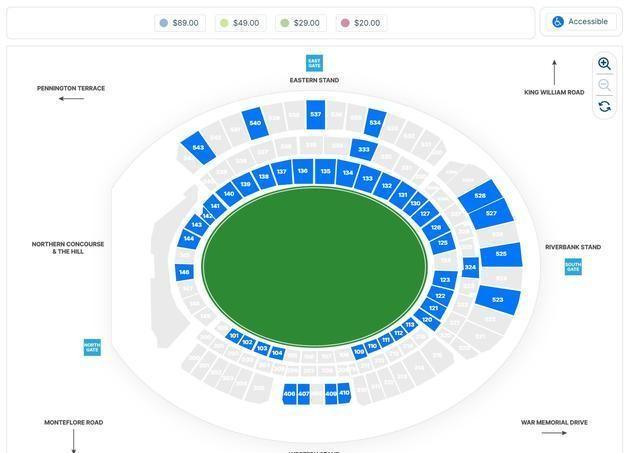640x453 pixels.
Task: Click the $20.00 red color dot
Action: (345, 23)
